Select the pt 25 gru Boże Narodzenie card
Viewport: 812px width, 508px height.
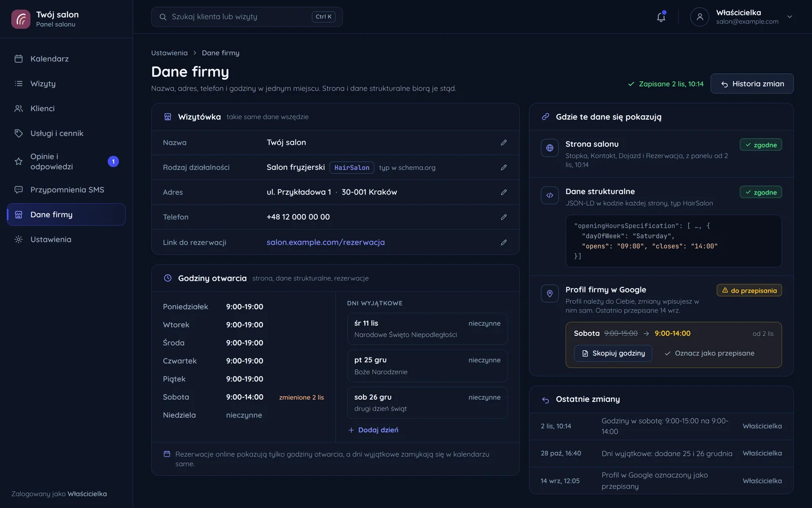[x=427, y=366]
